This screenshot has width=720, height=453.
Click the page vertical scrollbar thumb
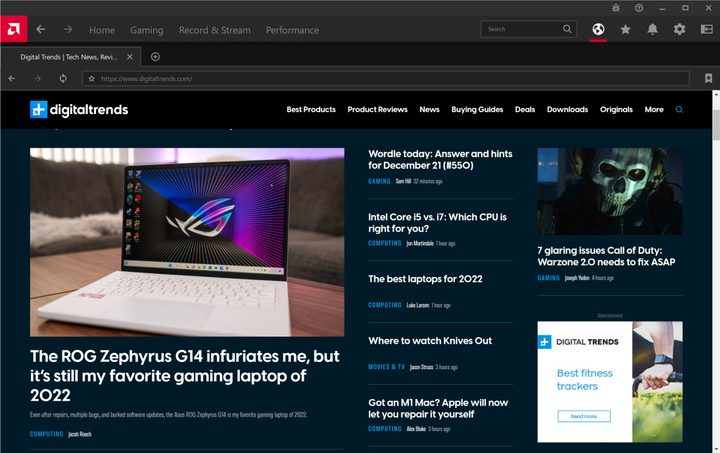click(x=716, y=125)
